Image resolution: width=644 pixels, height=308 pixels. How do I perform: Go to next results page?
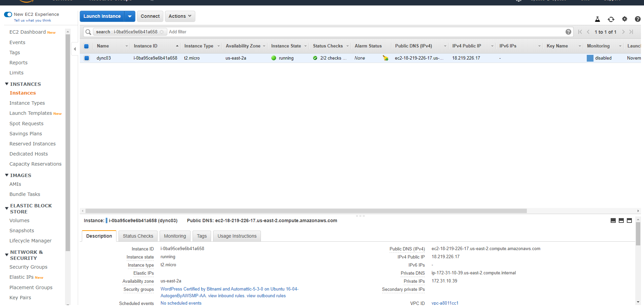[623, 32]
